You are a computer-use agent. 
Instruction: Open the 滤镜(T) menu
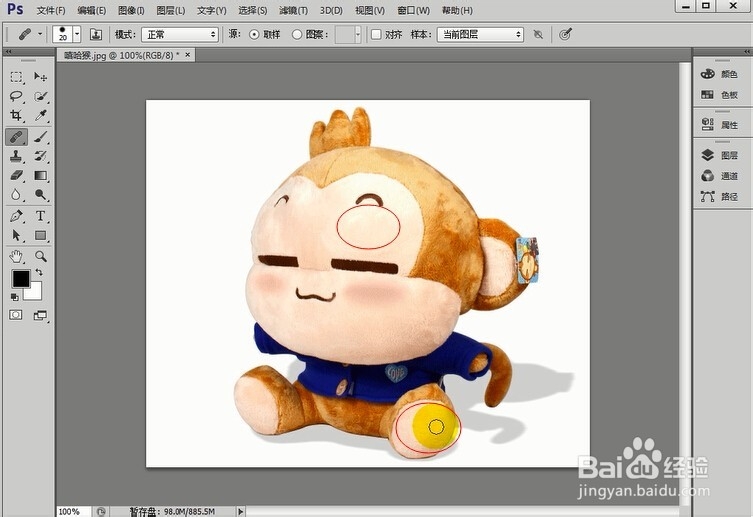pyautogui.click(x=293, y=10)
